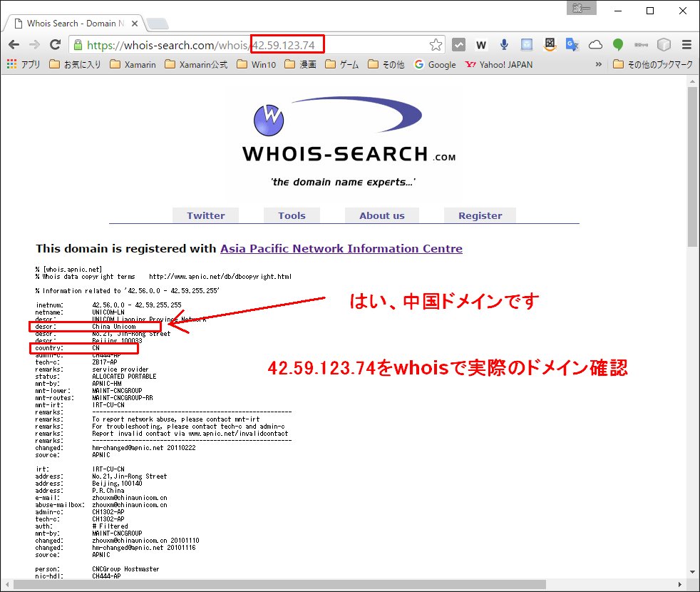Close the Whois Search tab

click(135, 24)
